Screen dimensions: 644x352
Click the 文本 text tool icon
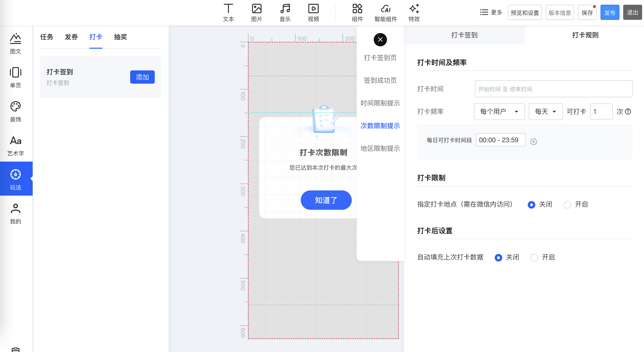pyautogui.click(x=228, y=9)
